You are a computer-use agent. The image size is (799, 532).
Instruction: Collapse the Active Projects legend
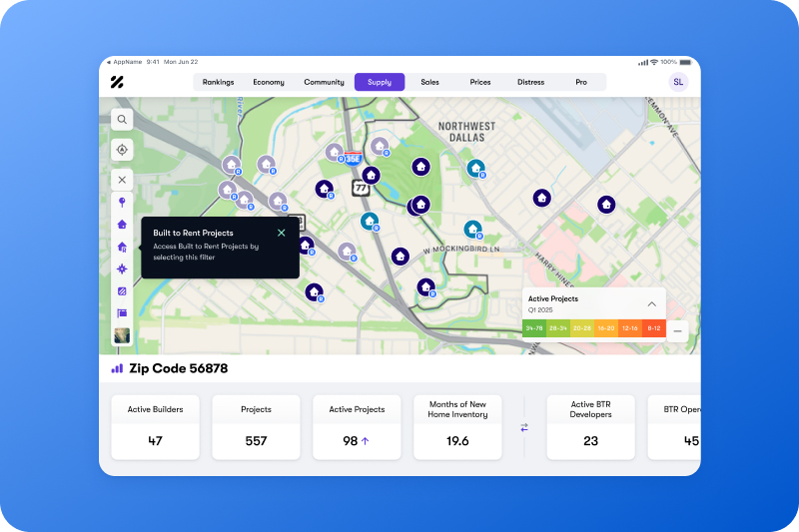(x=651, y=303)
